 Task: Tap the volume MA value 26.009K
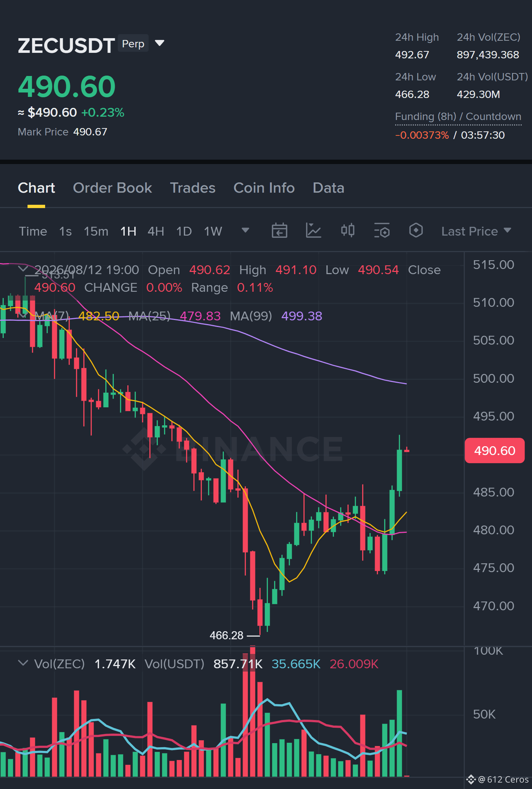coord(354,664)
